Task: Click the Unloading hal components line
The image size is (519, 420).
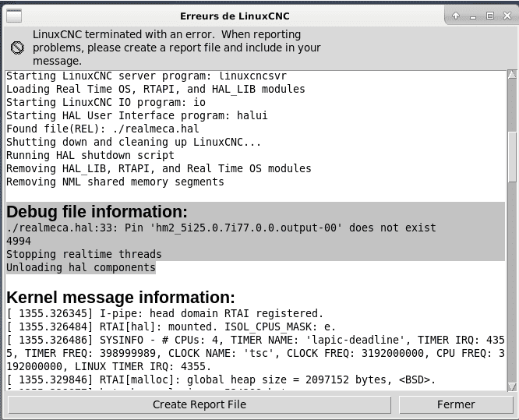Action: coord(80,267)
